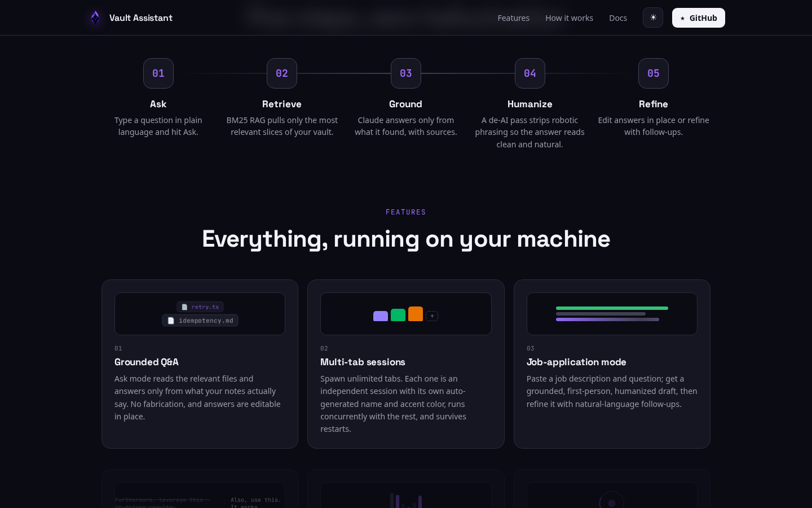The image size is (812, 508).
Task: Select the green session tab swatch
Action: [398, 315]
